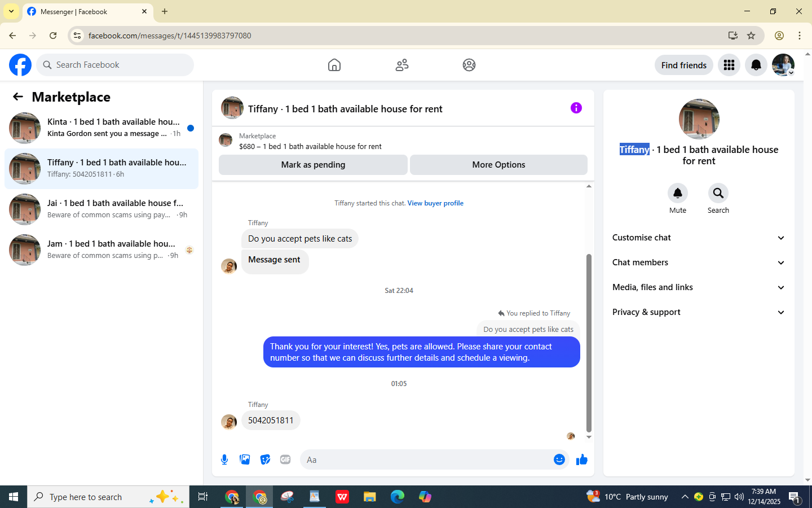This screenshot has height=508, width=812.
Task: Expand Chat members section
Action: click(x=699, y=262)
